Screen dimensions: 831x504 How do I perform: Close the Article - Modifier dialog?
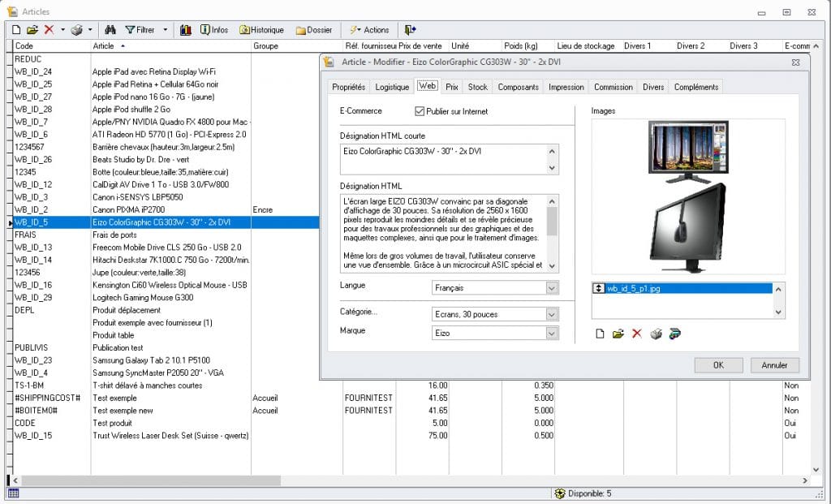pyautogui.click(x=795, y=62)
